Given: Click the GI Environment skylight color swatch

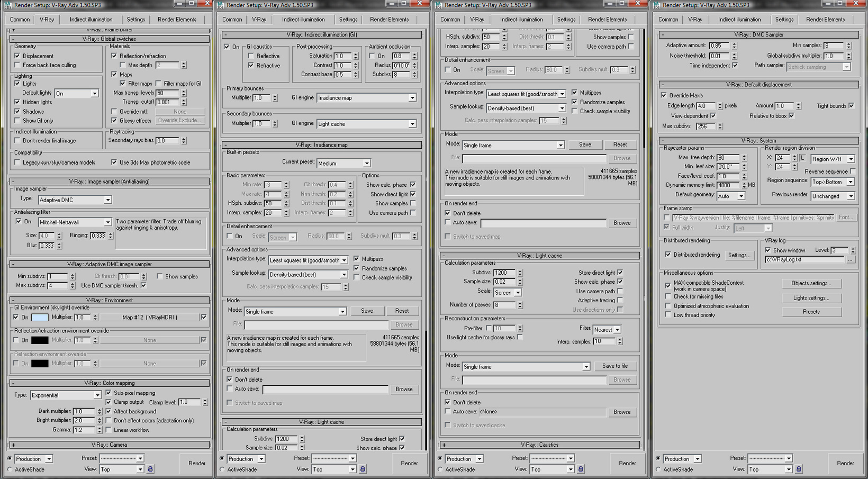Looking at the screenshot, I should pyautogui.click(x=40, y=318).
